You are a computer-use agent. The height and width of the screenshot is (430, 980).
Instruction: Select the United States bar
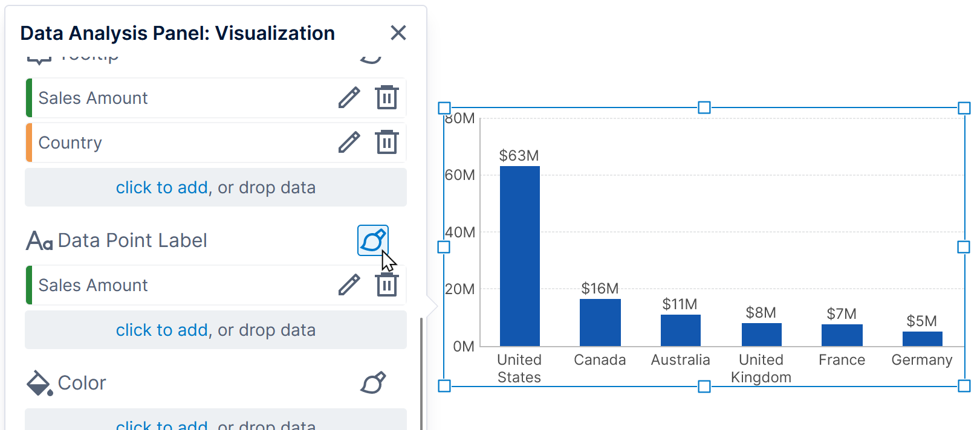519,256
